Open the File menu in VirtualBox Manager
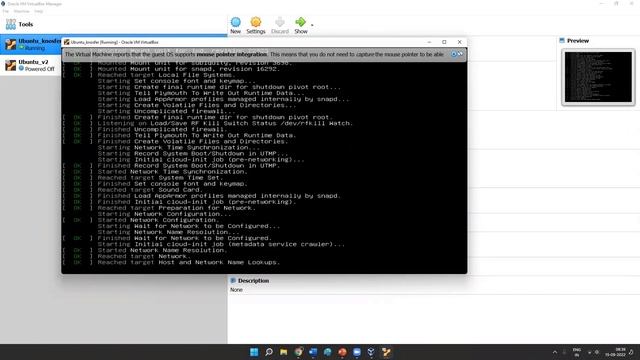Viewport: 640px width, 360px height. click(x=6, y=11)
